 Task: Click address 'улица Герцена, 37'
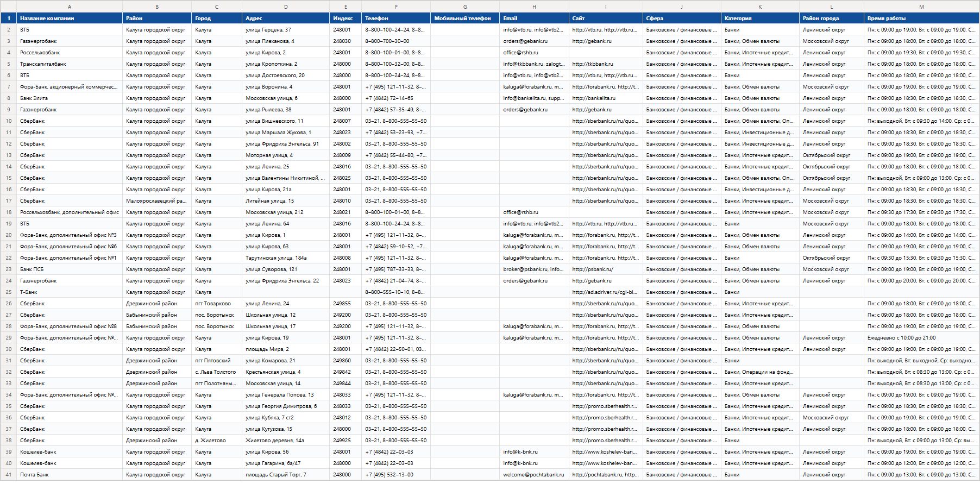coord(286,30)
